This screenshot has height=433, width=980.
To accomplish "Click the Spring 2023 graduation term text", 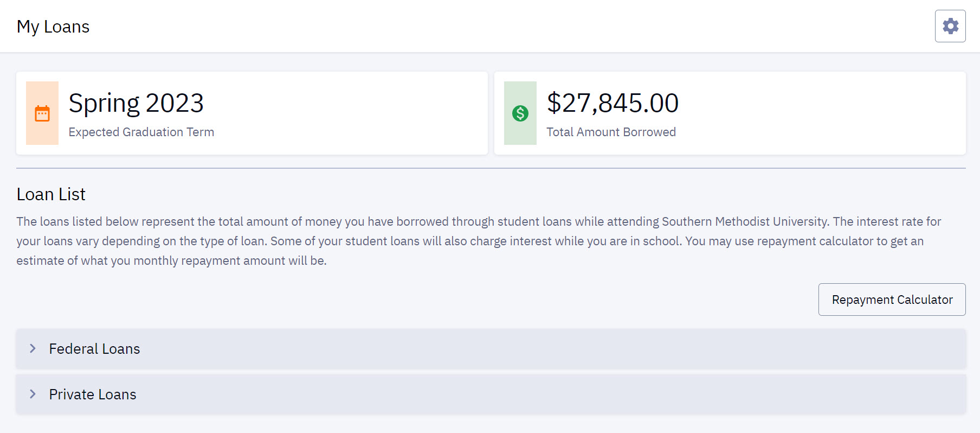I will click(x=136, y=103).
